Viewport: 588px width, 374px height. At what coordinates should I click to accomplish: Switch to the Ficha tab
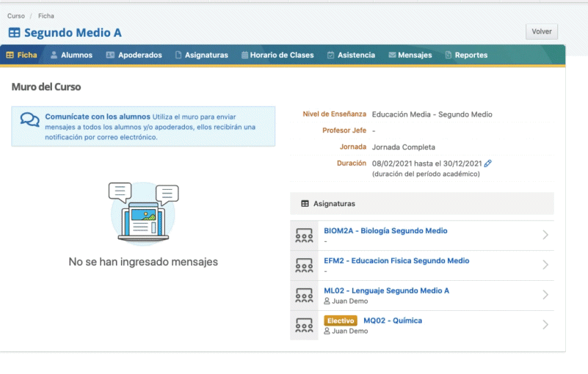[22, 55]
